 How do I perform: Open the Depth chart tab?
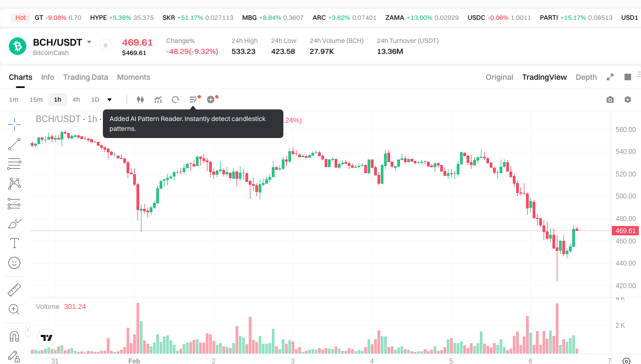[586, 78]
